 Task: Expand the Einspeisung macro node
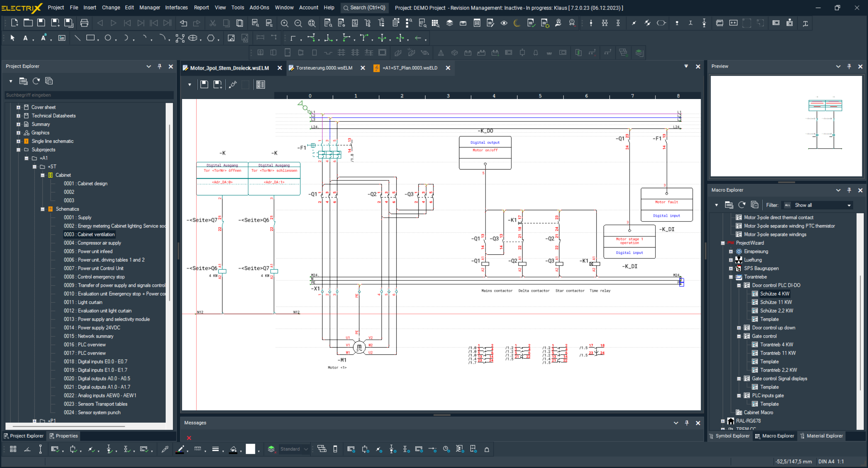731,251
